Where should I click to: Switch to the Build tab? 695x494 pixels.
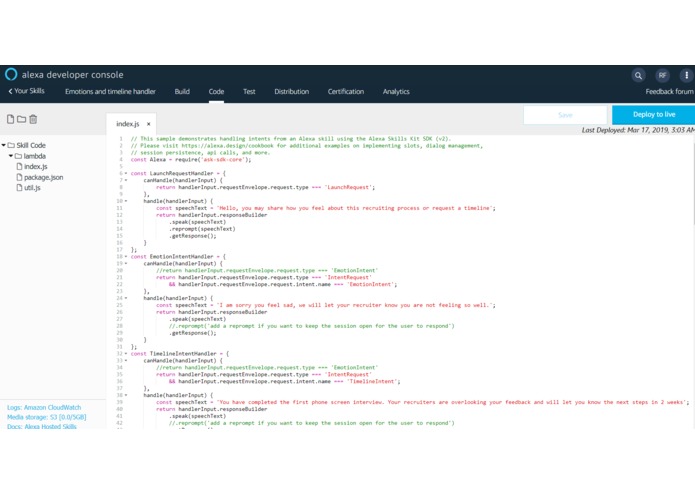tap(182, 92)
